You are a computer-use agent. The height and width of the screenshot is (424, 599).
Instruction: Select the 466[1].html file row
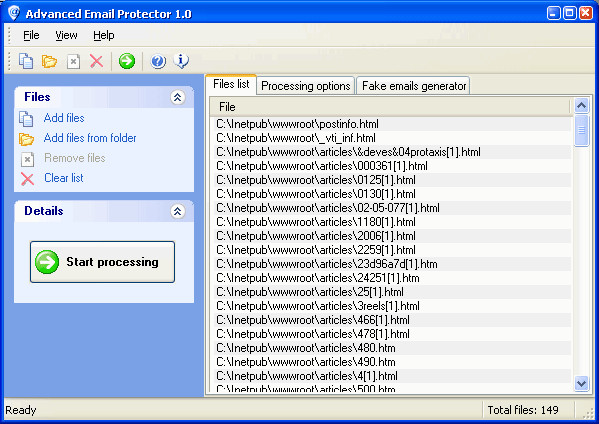392,320
